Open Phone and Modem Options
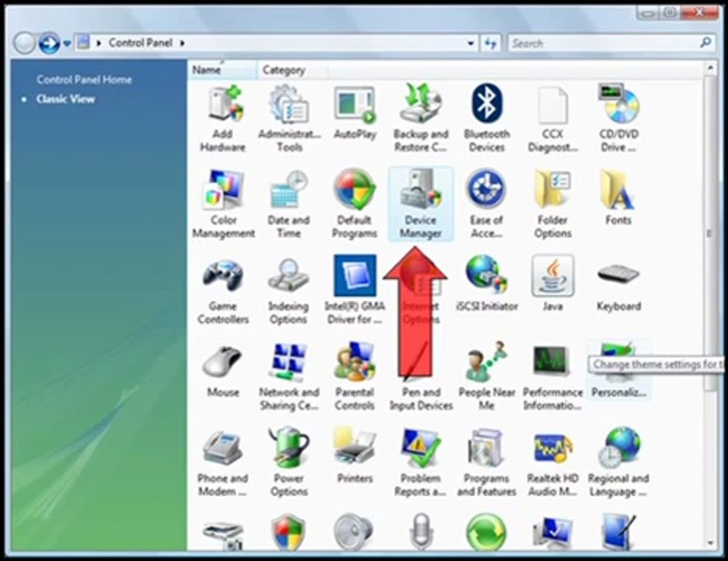Viewport: 728px width, 561px height. coord(223,463)
